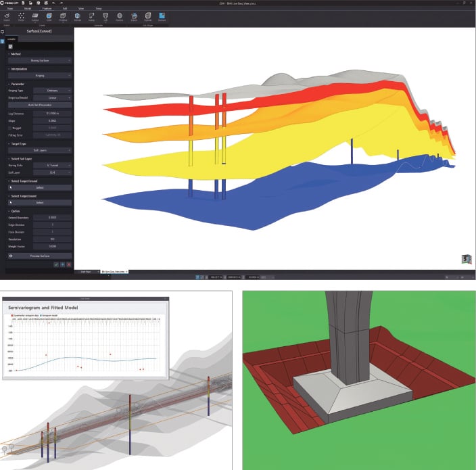Click the blue apply plus button

click(62, 264)
